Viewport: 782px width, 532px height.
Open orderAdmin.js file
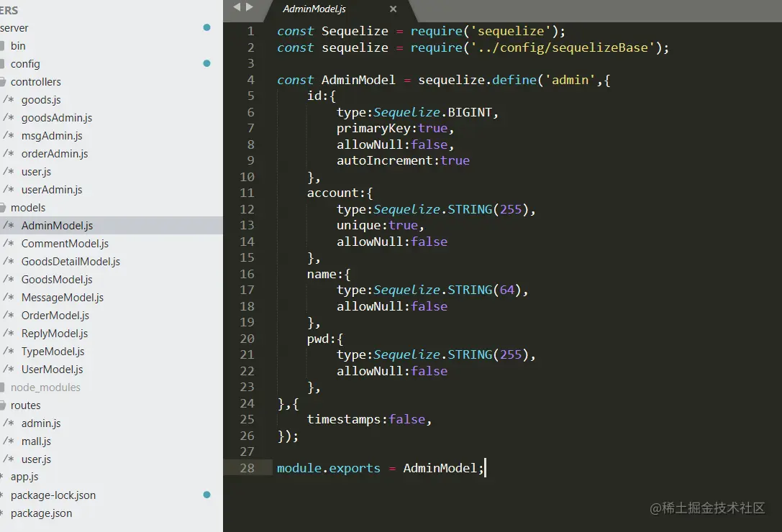point(55,154)
